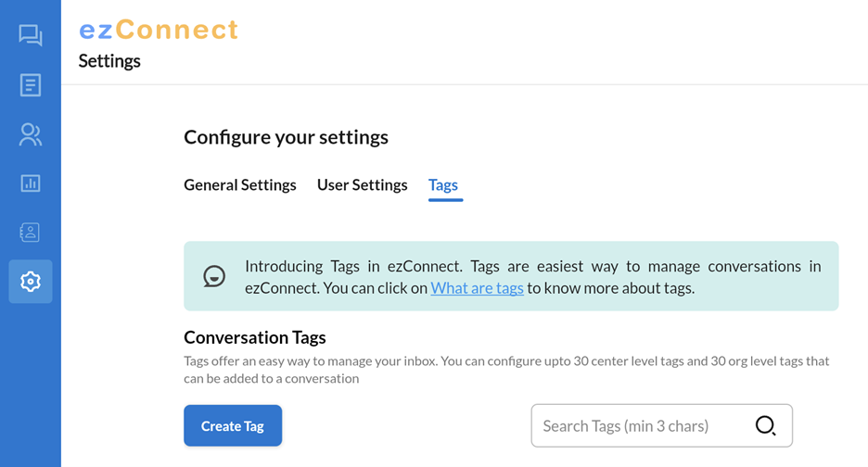Viewport: 868px width, 467px height.
Task: Focus the Search Tags input field
Action: click(x=661, y=425)
